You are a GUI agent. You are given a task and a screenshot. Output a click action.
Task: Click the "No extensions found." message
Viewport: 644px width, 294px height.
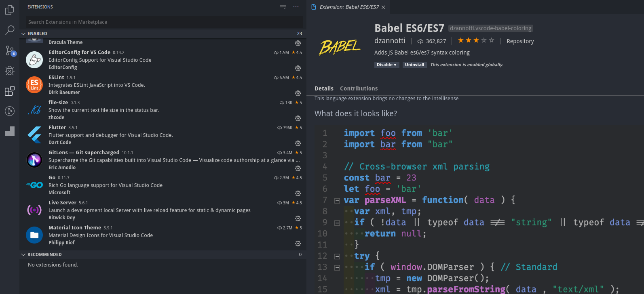coord(53,265)
